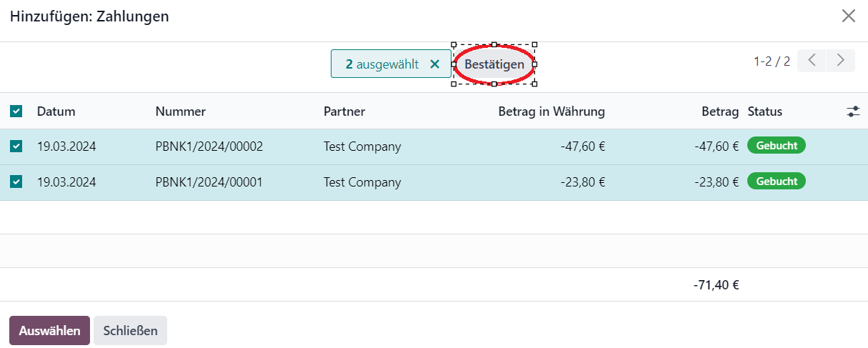Uncheck row PBNK1/2024/00002 checkbox

pyautogui.click(x=16, y=146)
